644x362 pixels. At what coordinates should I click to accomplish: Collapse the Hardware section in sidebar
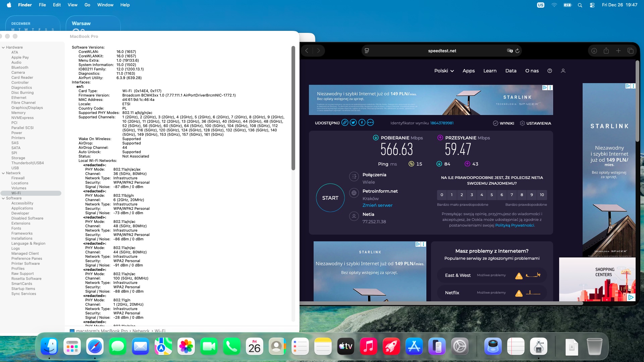pyautogui.click(x=3, y=48)
